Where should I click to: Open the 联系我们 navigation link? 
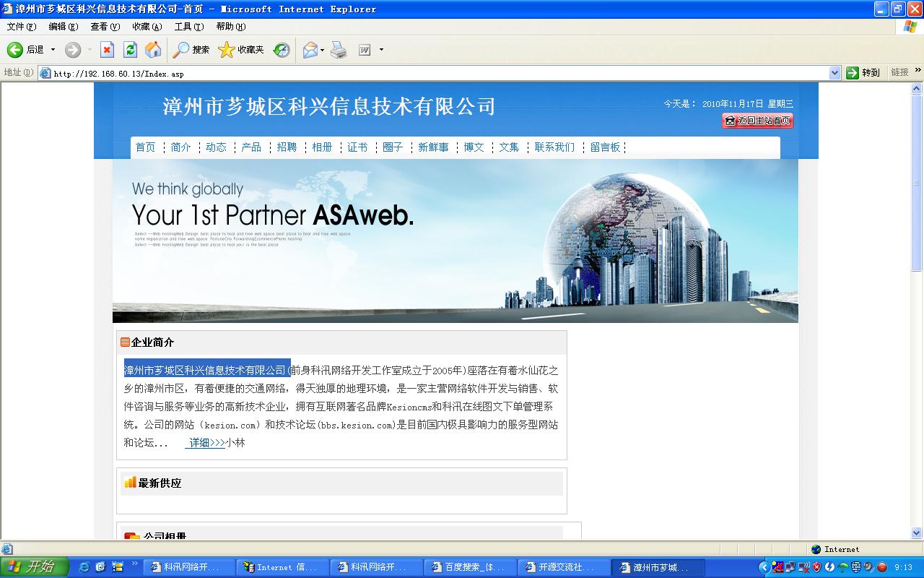[x=554, y=147]
